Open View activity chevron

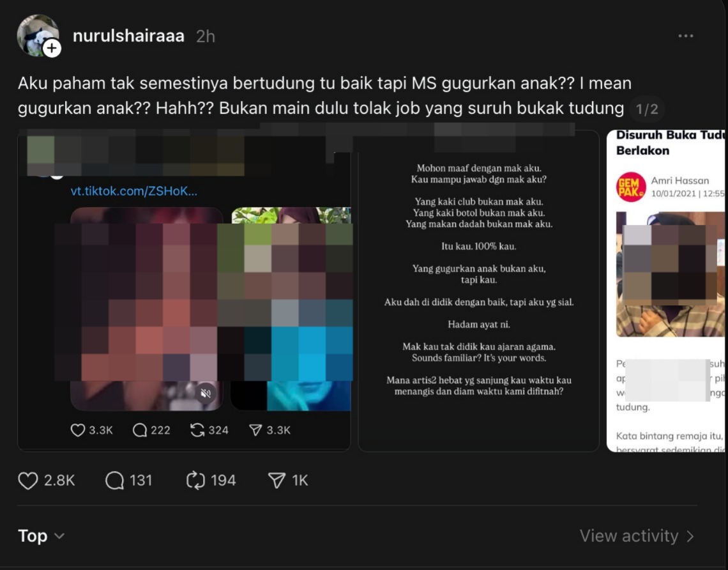click(637, 536)
